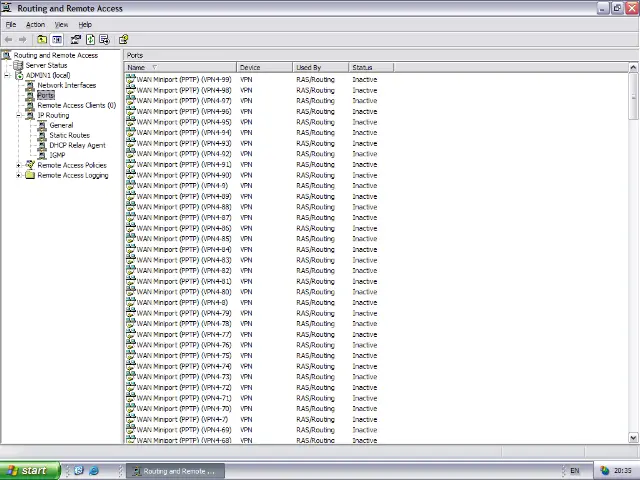Click the port icon for VPN4-90
The width and height of the screenshot is (640, 480).
click(131, 175)
